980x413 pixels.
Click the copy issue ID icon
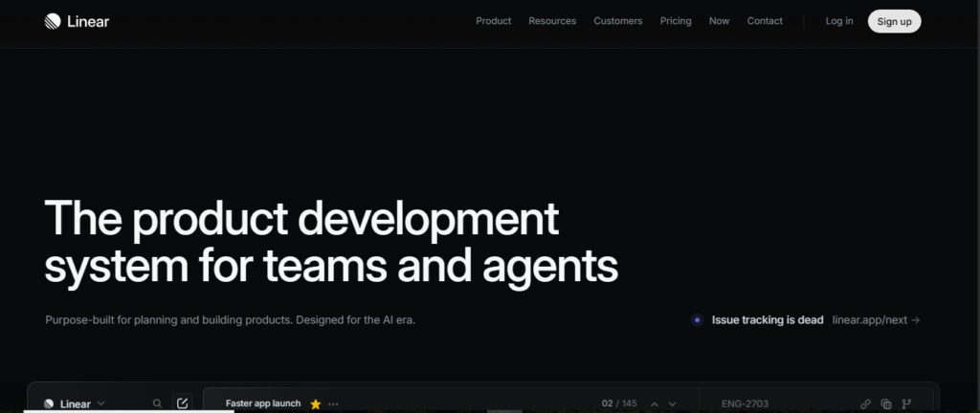[x=885, y=404]
